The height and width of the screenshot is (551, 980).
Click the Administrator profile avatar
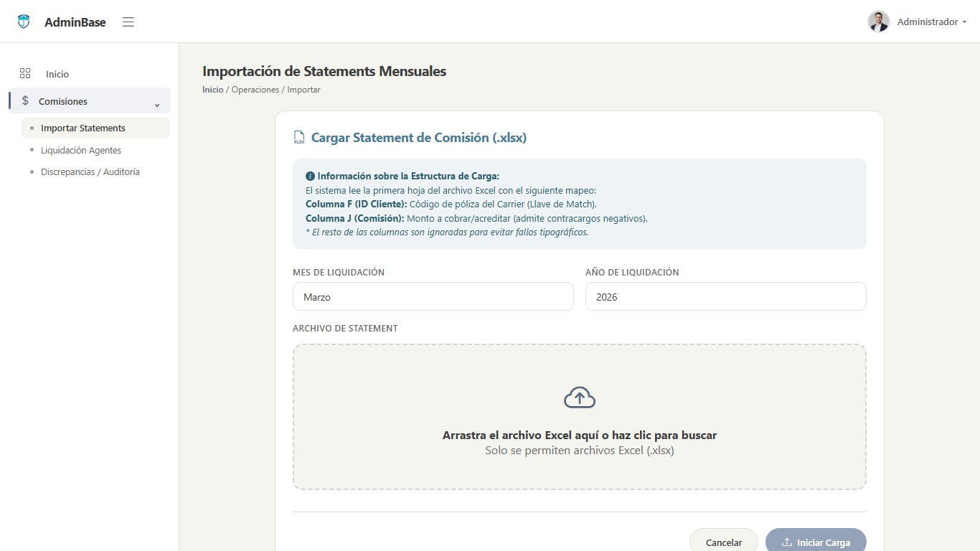click(x=878, y=22)
